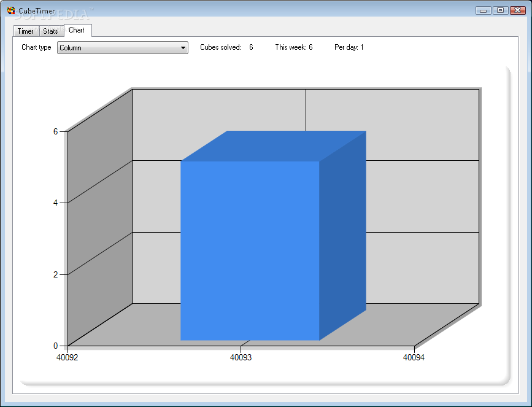Select the Chart tab

(x=77, y=30)
